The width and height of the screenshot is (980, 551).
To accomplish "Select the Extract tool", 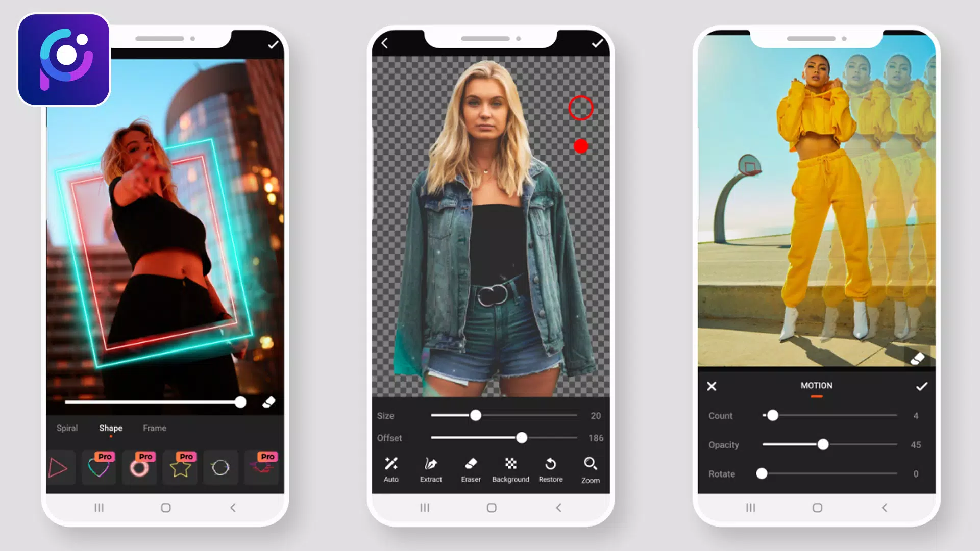I will pos(430,469).
